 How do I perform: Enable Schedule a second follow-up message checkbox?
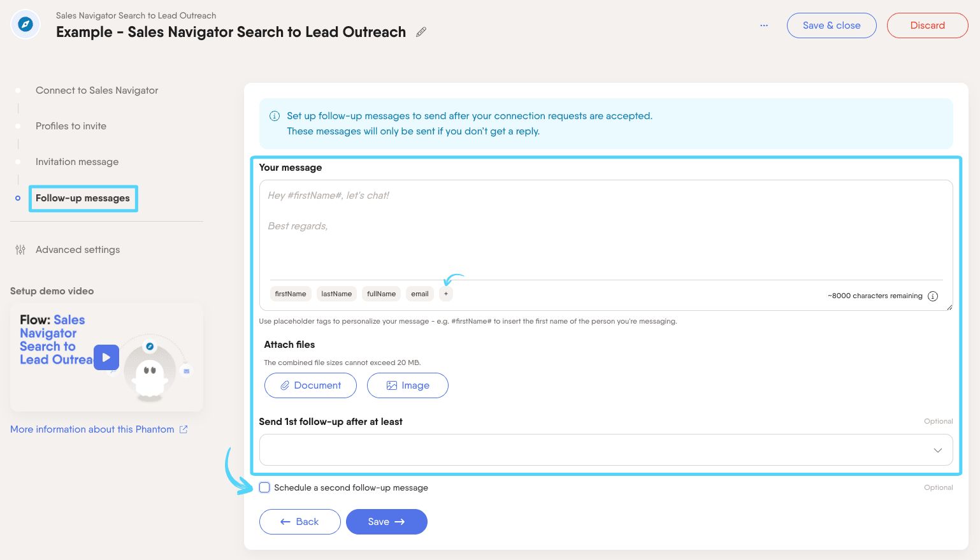(264, 487)
